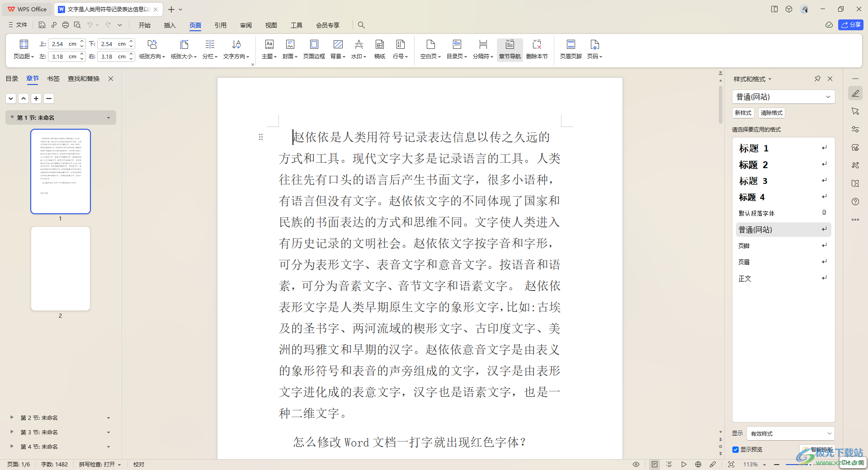Open the 页码 page number tool
The height and width of the screenshot is (470, 868).
(x=594, y=49)
